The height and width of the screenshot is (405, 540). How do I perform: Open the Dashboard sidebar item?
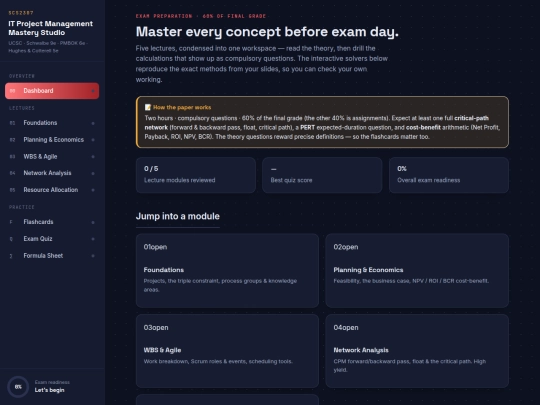pos(52,91)
